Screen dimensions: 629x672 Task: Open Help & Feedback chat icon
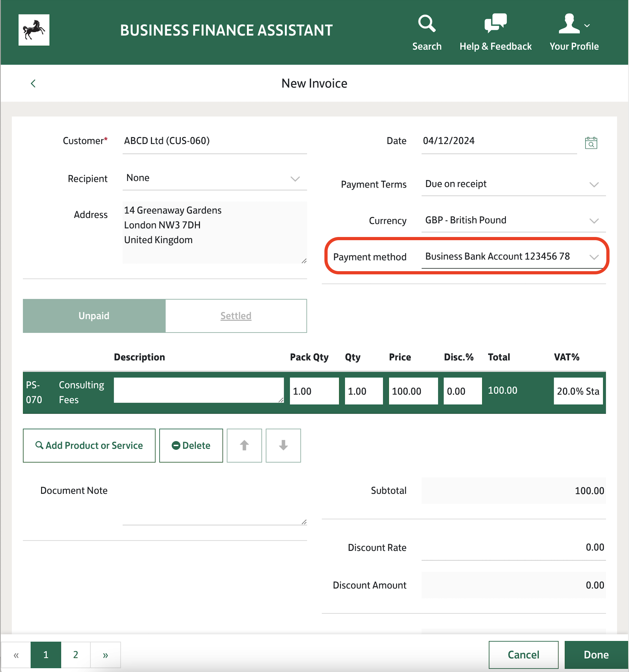[x=495, y=24]
